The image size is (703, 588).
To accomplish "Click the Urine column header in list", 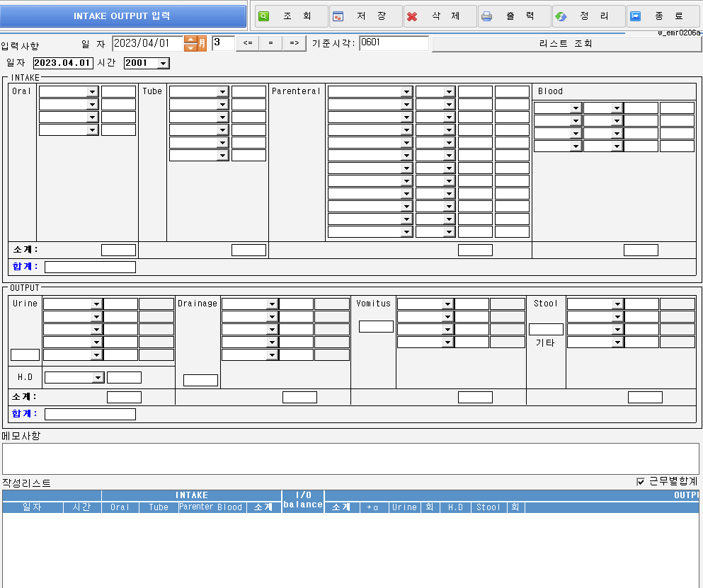I will click(x=404, y=507).
